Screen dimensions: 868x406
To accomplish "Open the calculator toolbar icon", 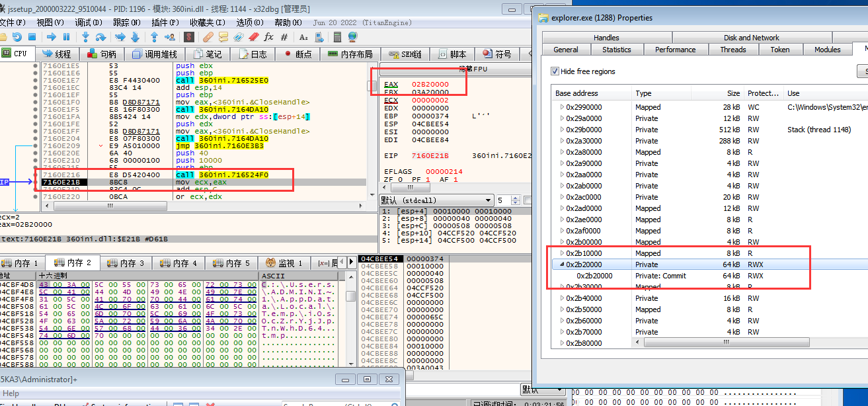I will tap(338, 37).
